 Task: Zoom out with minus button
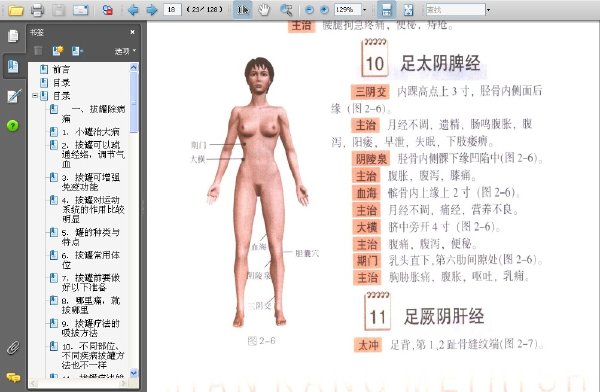(x=309, y=10)
